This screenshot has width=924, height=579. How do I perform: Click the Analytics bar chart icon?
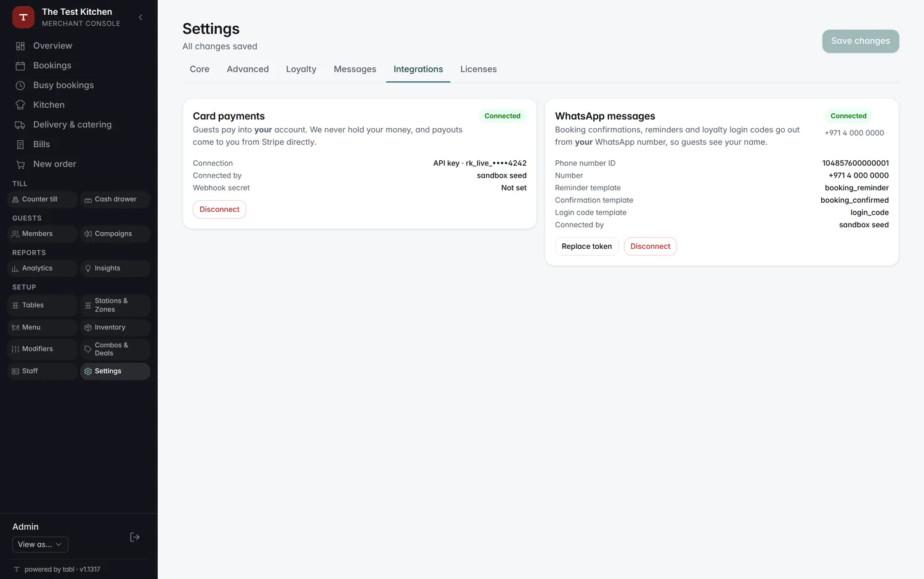point(15,269)
